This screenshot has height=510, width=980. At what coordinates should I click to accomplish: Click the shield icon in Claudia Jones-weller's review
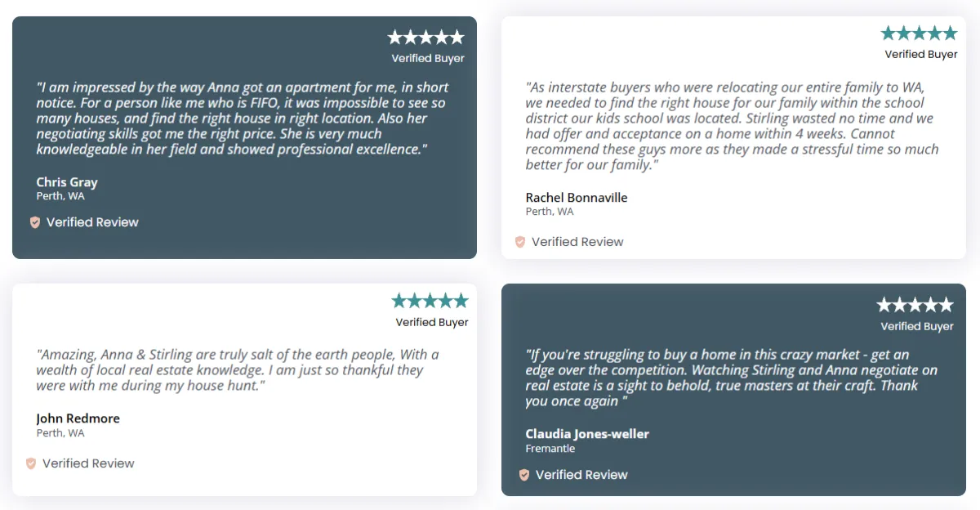tap(524, 475)
